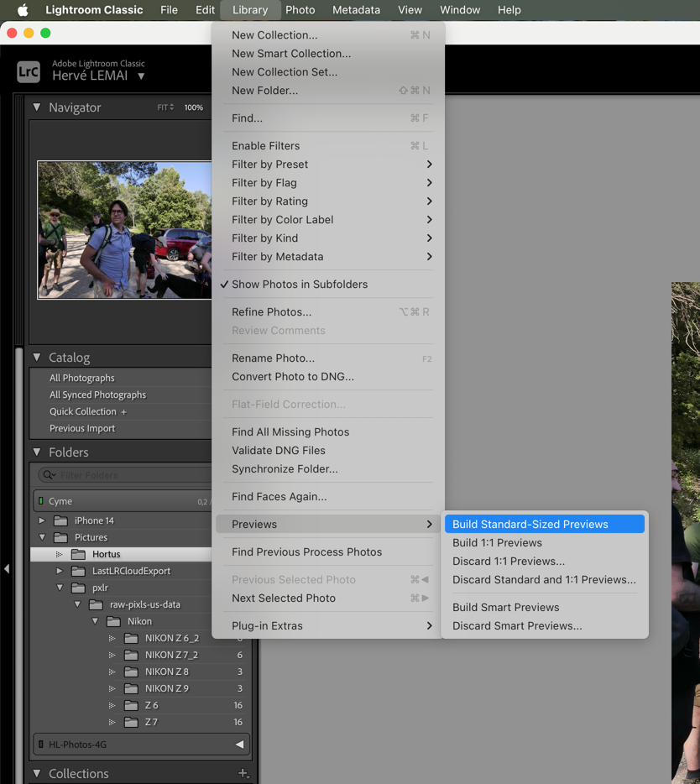Choose New Smart Collection menu item

328,54
